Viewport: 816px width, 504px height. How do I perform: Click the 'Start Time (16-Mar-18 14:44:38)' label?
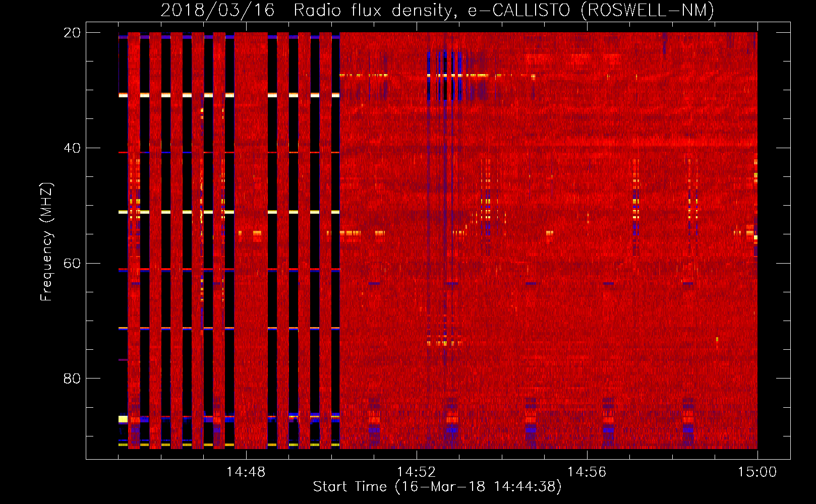(x=437, y=487)
